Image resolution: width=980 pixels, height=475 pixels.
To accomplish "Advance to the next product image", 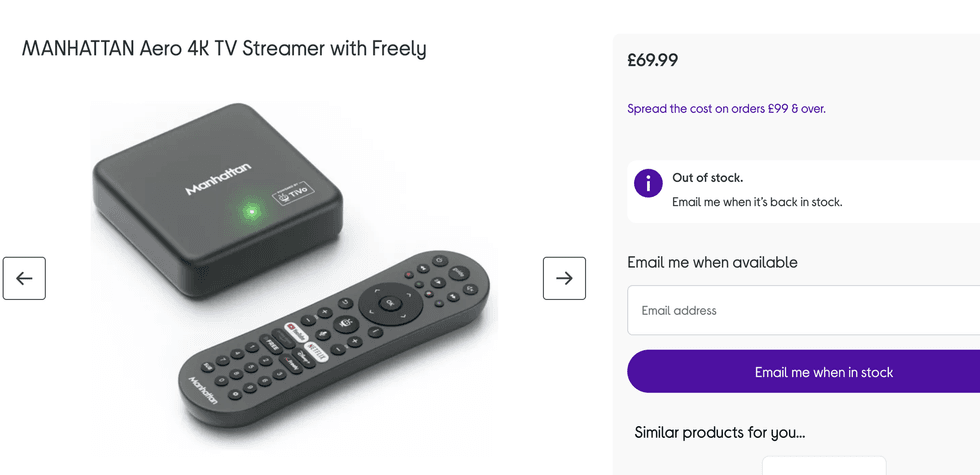I will (x=564, y=279).
